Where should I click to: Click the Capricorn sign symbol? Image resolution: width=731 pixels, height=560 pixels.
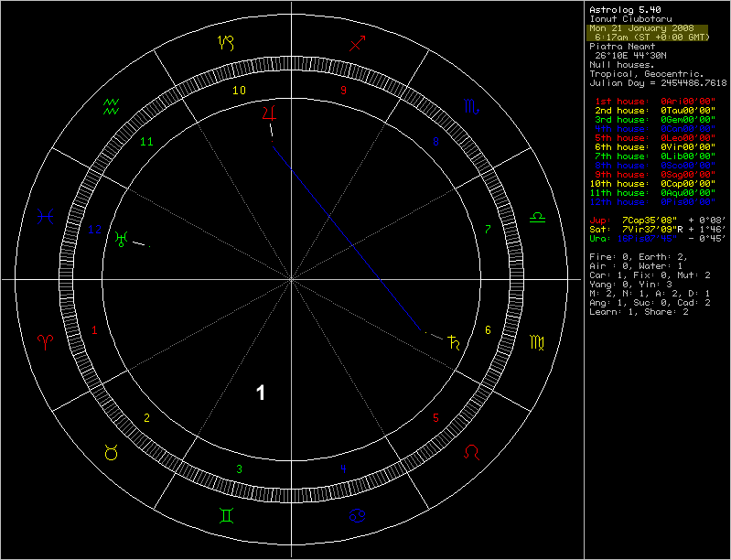click(x=224, y=42)
